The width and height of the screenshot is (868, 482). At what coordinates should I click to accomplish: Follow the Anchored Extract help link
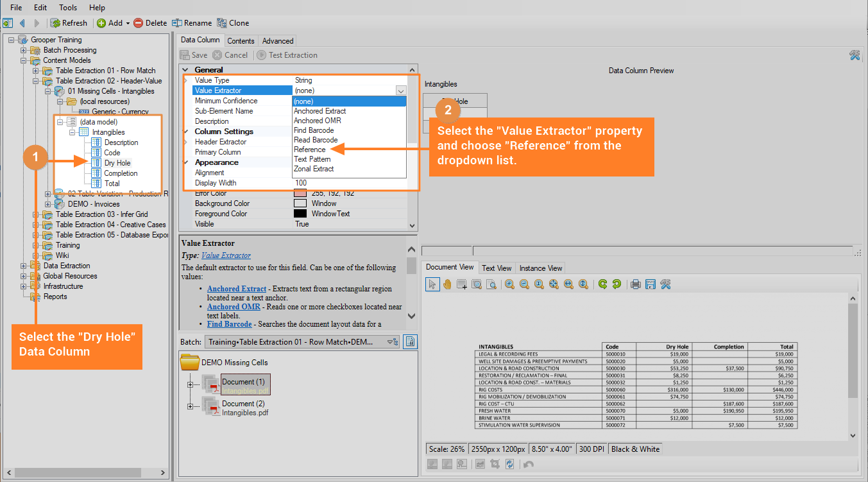[236, 289]
